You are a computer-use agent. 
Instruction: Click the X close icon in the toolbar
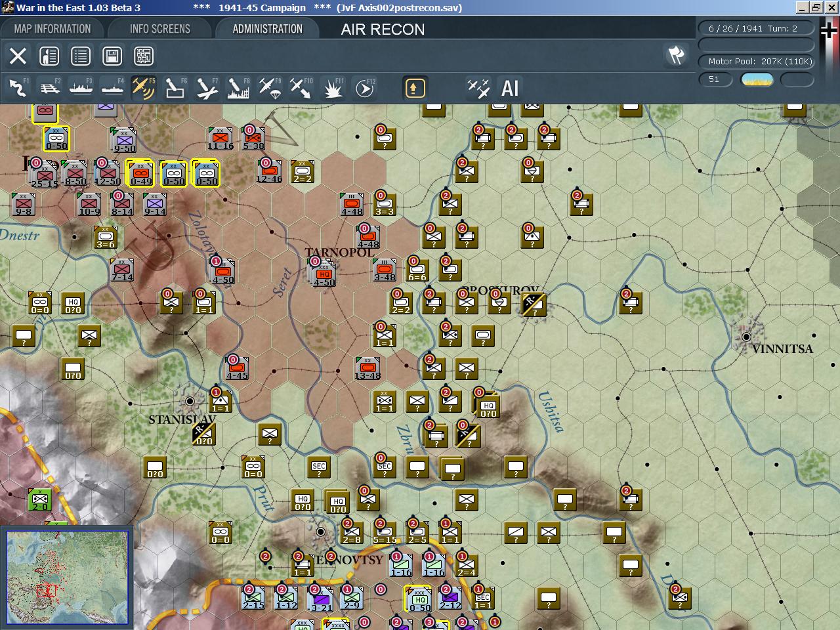pyautogui.click(x=18, y=56)
